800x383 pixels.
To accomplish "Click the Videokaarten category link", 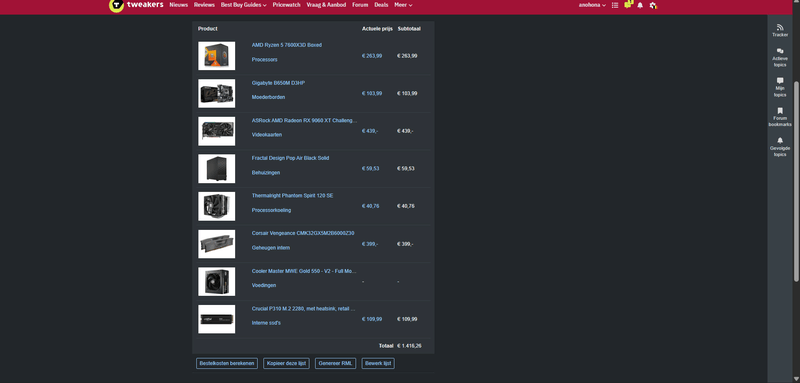I will [267, 135].
